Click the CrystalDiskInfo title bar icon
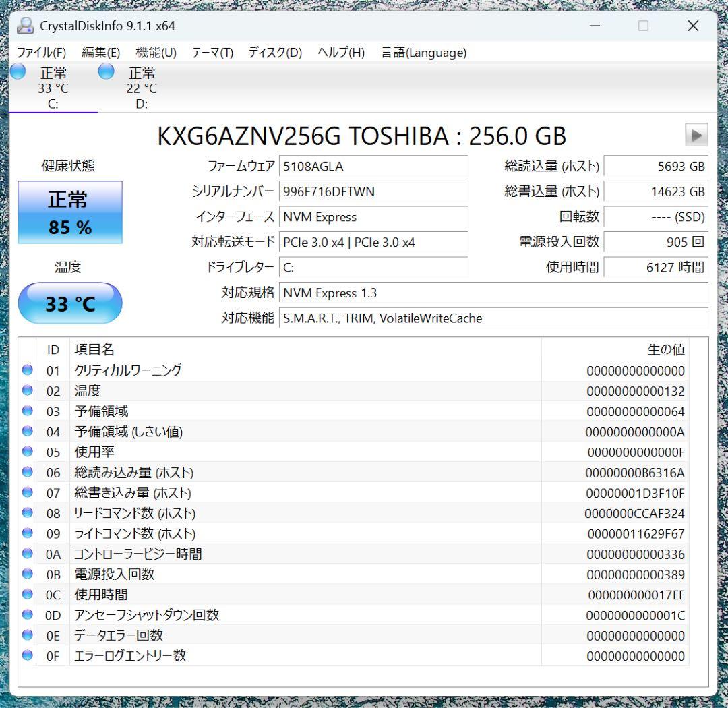Viewport: 728px width, 708px height. [26, 26]
